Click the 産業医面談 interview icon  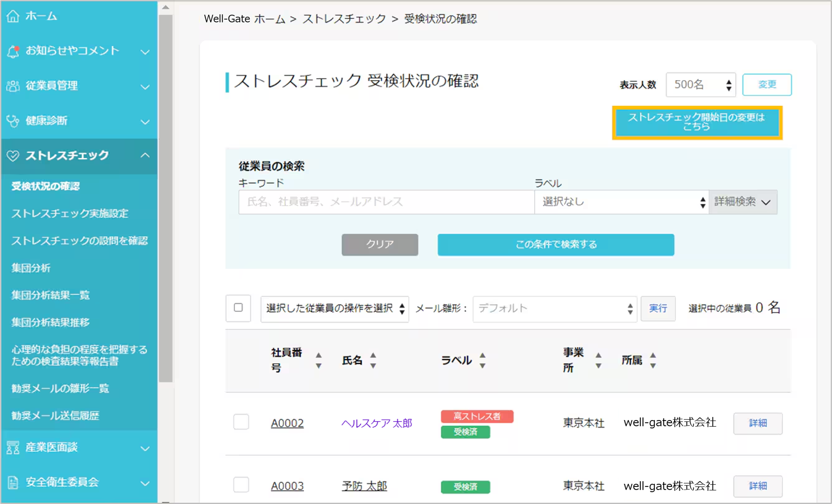point(13,448)
